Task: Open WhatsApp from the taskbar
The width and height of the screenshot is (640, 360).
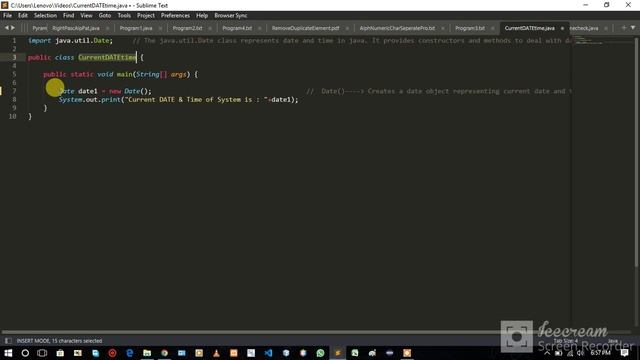Action: (320, 353)
